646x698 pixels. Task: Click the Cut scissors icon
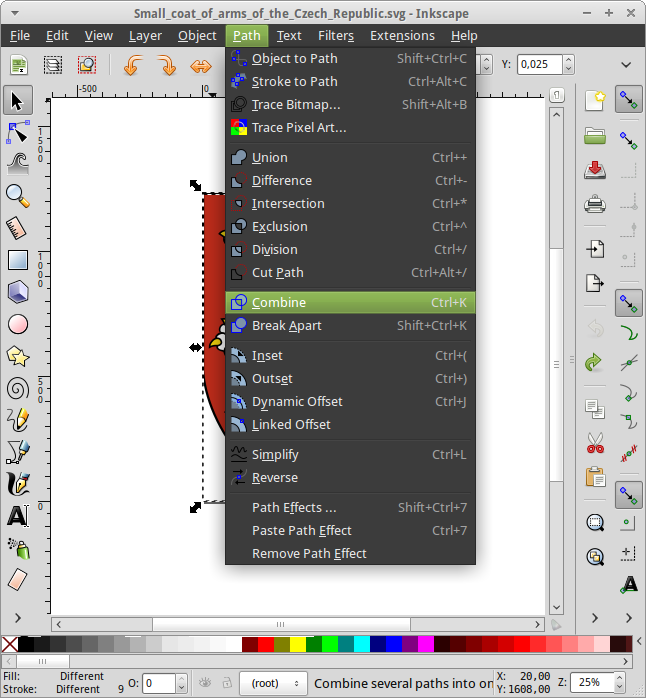(595, 442)
